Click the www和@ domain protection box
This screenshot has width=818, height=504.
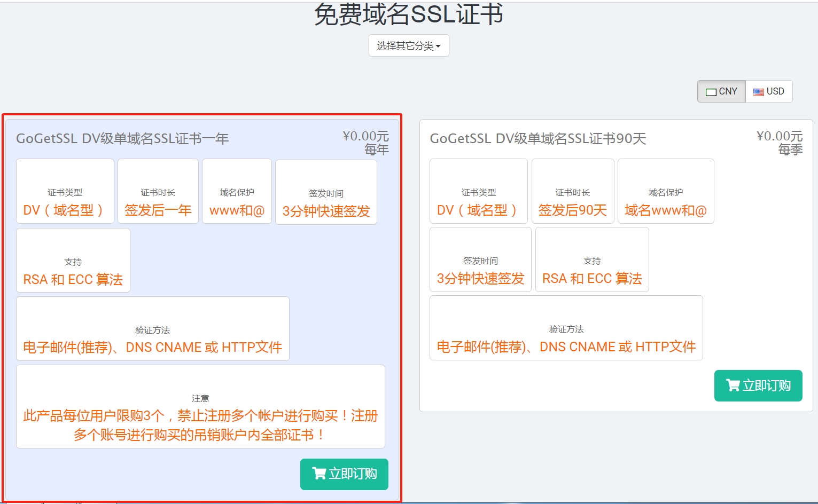[x=237, y=191]
